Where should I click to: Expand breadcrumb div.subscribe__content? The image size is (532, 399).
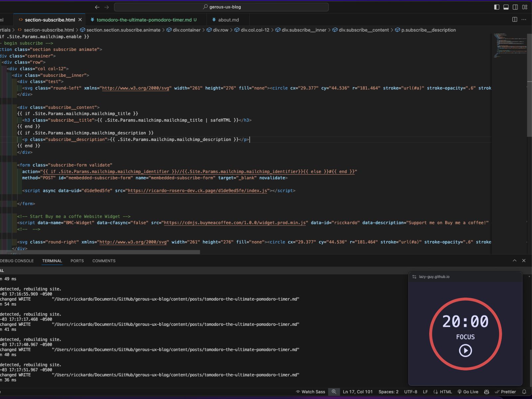coord(364,30)
